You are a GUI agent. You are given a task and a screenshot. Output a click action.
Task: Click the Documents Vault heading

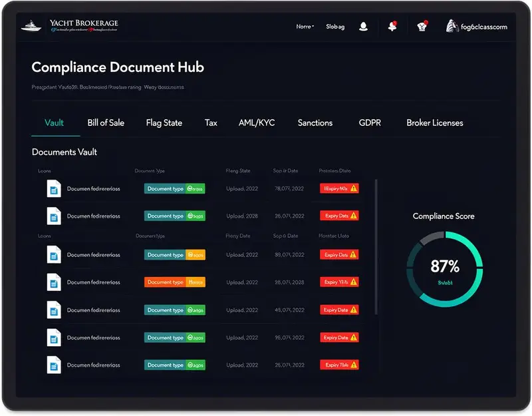tap(65, 152)
